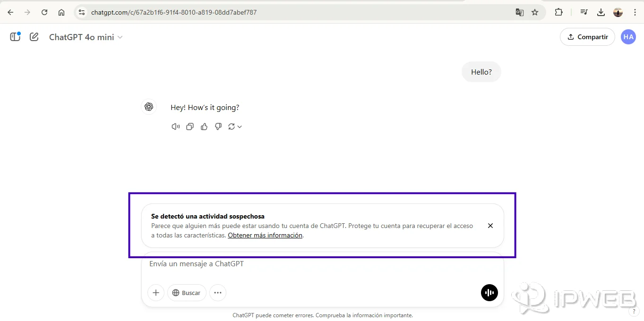Open the regenerate response model dropdown

[235, 127]
